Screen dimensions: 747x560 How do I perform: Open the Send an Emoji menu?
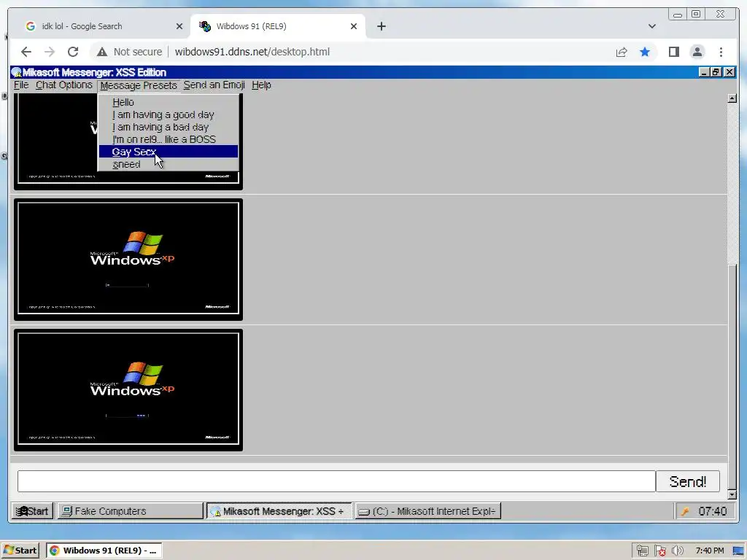pyautogui.click(x=214, y=85)
